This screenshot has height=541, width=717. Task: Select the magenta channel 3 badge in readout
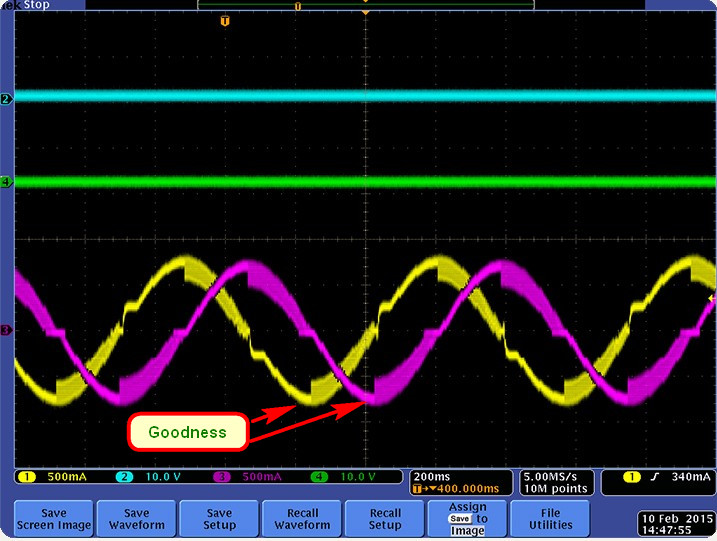click(221, 477)
